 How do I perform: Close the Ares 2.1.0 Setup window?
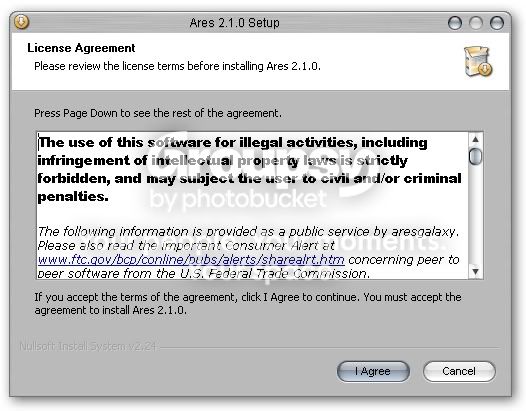click(x=497, y=23)
